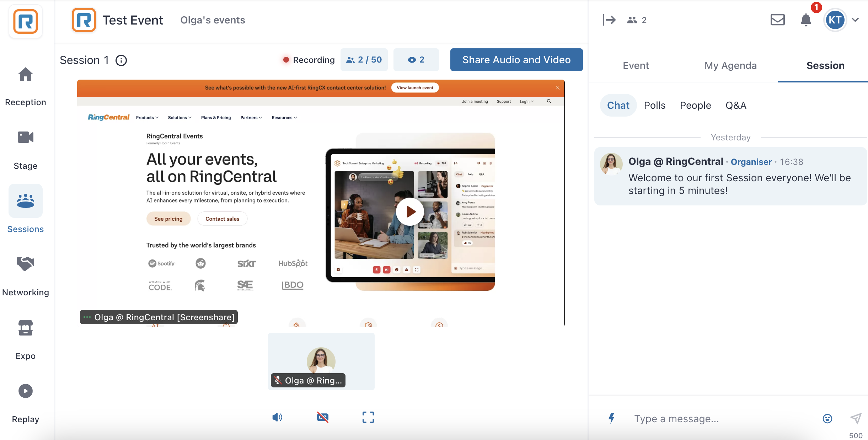The image size is (868, 440).
Task: Expand Solutions menu in shared page
Action: pos(180,118)
